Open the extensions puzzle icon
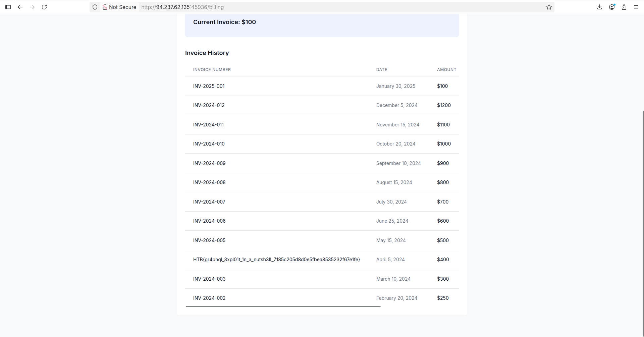Screen dimensions: 644x337 [x=624, y=7]
